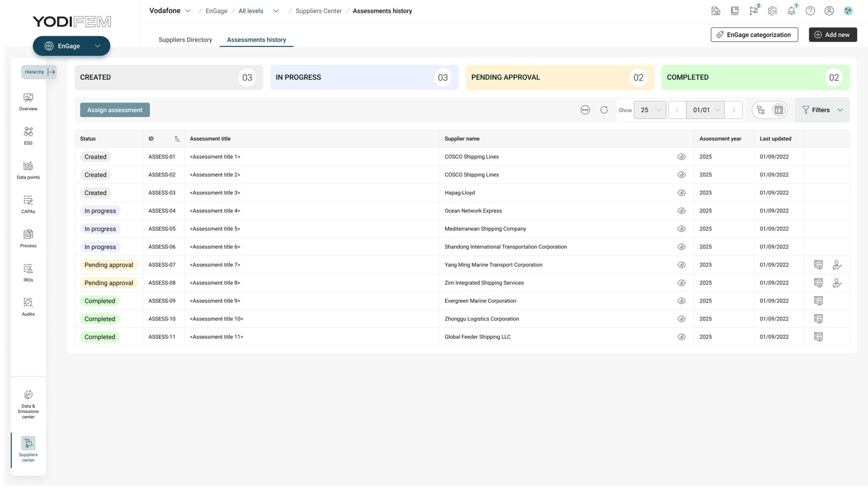Open the settings gear in the top bar

point(772,11)
